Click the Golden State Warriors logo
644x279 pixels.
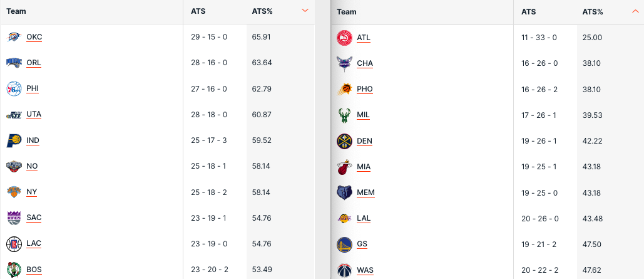pos(344,244)
